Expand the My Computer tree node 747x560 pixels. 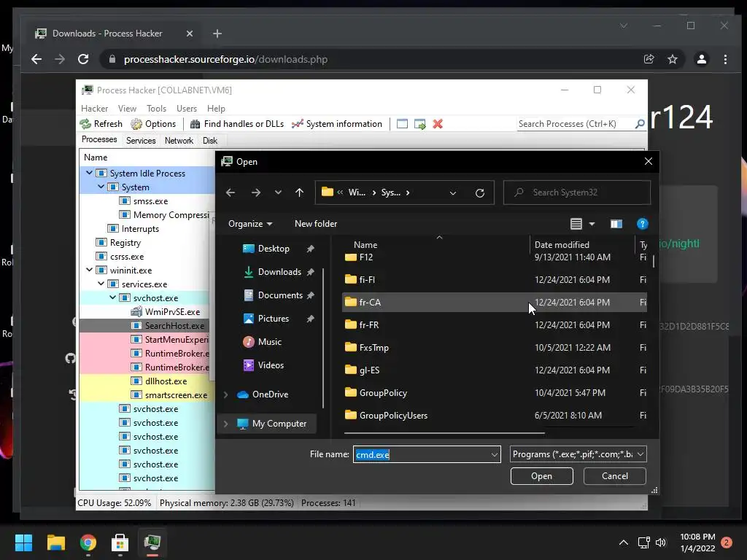point(225,424)
